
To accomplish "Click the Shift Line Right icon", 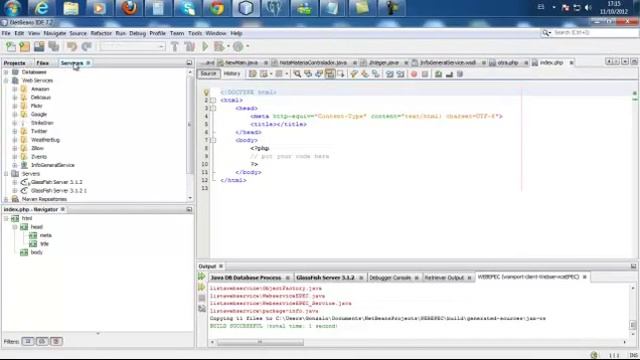I will pyautogui.click(x=400, y=74).
